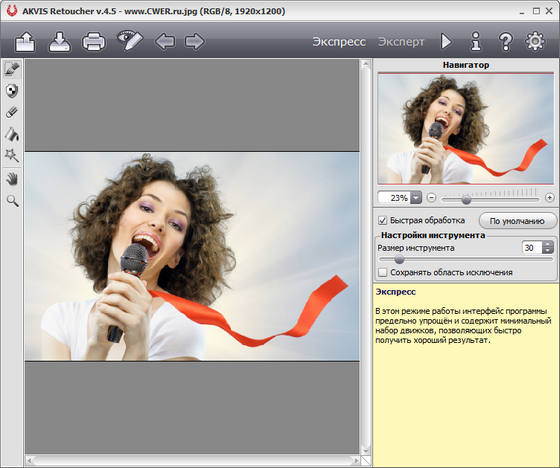Enable Сохранять область исключения checkbox

(382, 272)
